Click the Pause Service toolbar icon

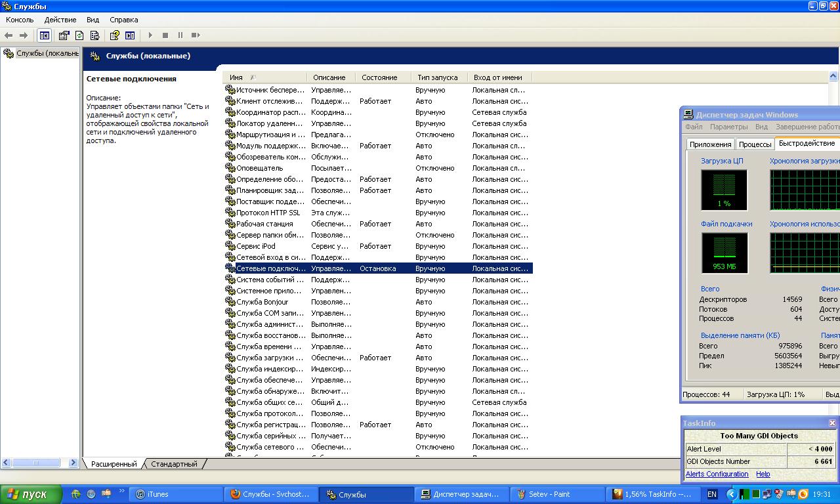point(180,35)
